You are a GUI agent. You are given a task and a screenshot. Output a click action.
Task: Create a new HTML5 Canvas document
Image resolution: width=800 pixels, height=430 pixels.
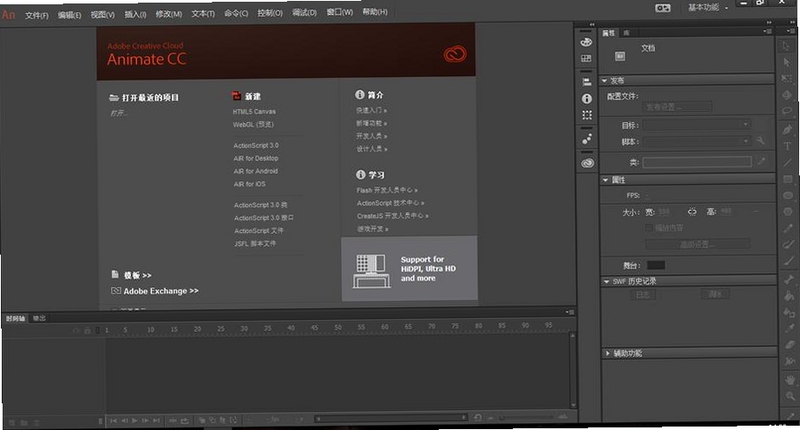coord(254,111)
